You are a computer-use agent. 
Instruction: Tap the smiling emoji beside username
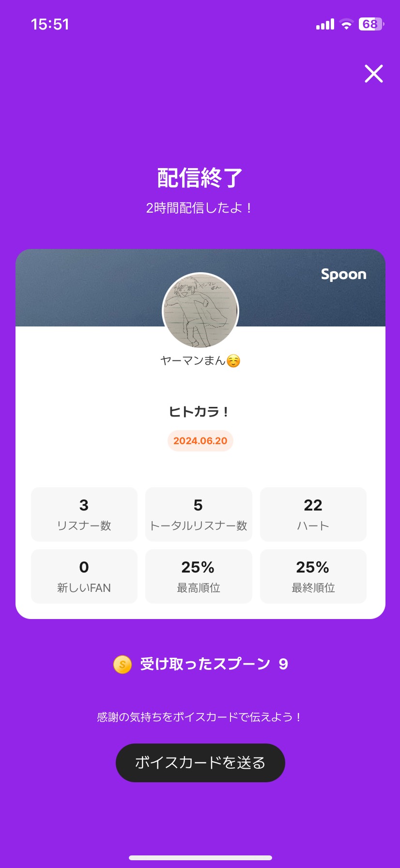[x=233, y=361]
